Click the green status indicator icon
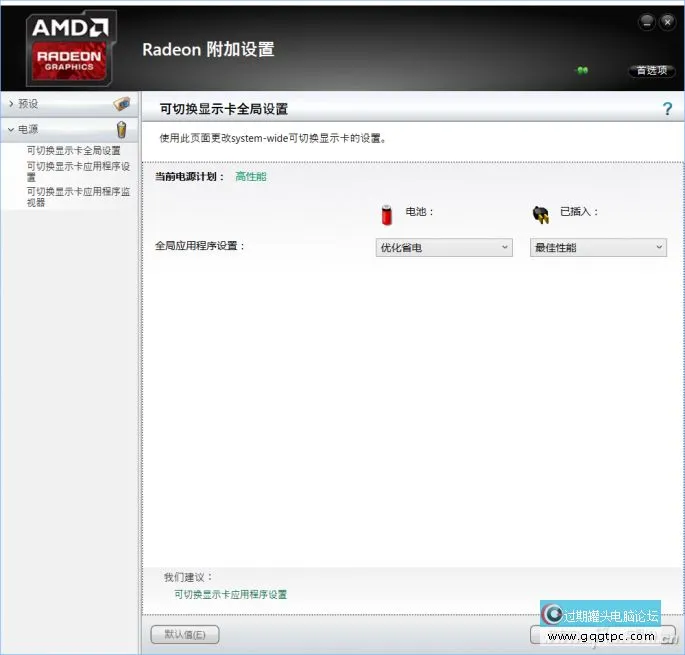Image resolution: width=685 pixels, height=655 pixels. tap(582, 70)
